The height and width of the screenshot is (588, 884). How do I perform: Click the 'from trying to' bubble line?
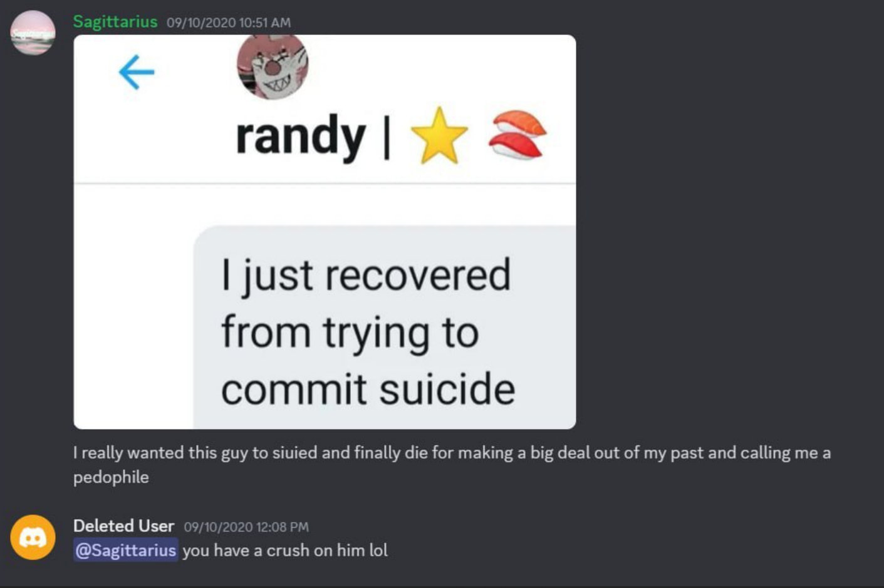click(x=350, y=333)
